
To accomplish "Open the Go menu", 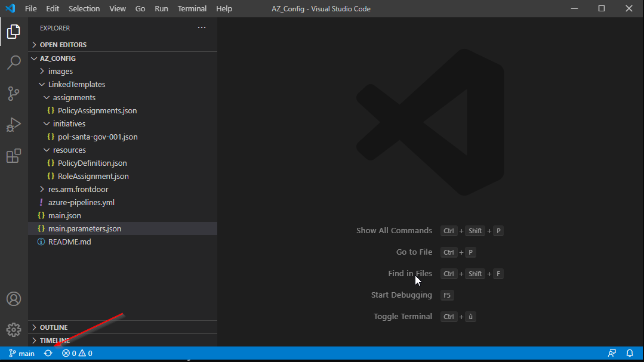I will point(140,8).
